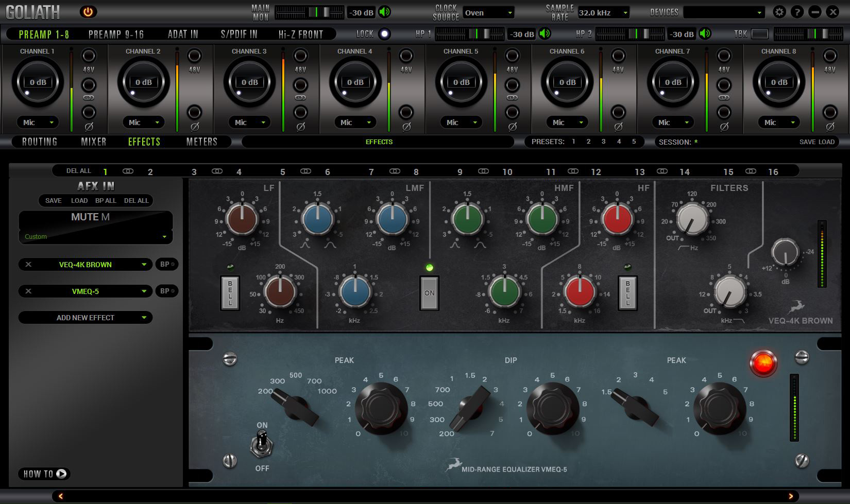Image resolution: width=850 pixels, height=504 pixels.
Task: Enable 48V phantom power on Channel 5
Action: [511, 56]
